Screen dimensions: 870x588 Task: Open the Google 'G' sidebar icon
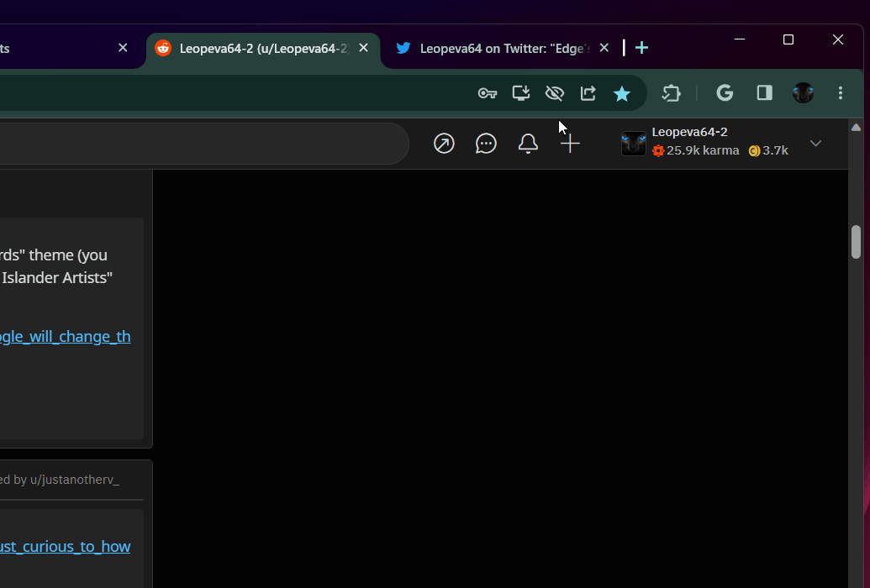725,92
